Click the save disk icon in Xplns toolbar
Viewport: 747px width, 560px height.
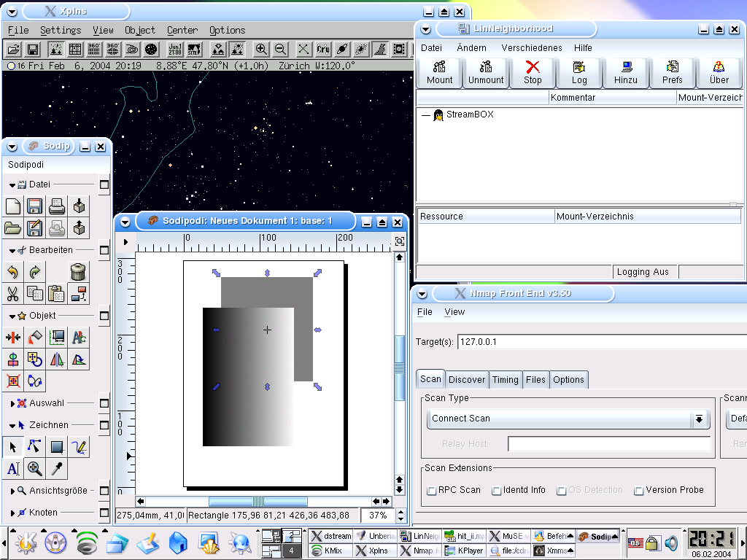point(33,49)
